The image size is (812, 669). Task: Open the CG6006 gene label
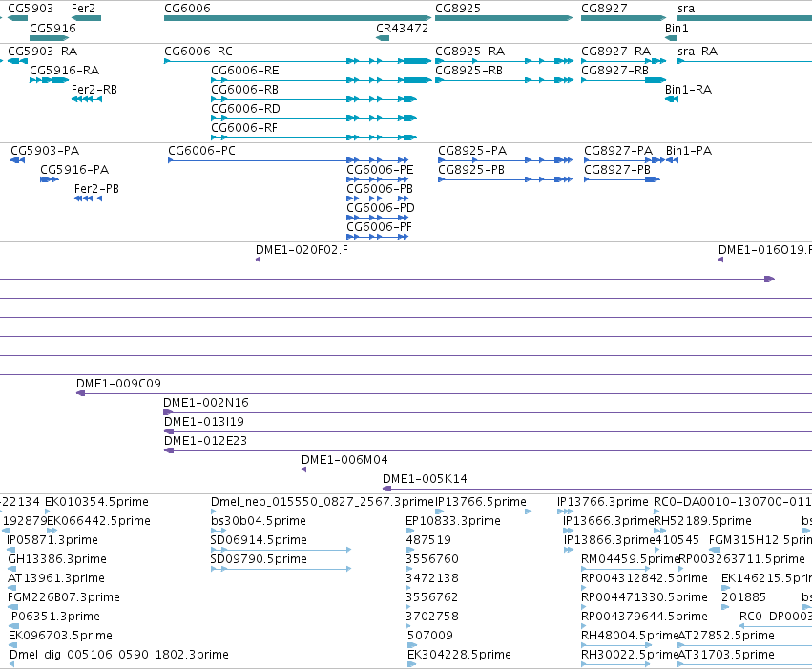coord(187,9)
